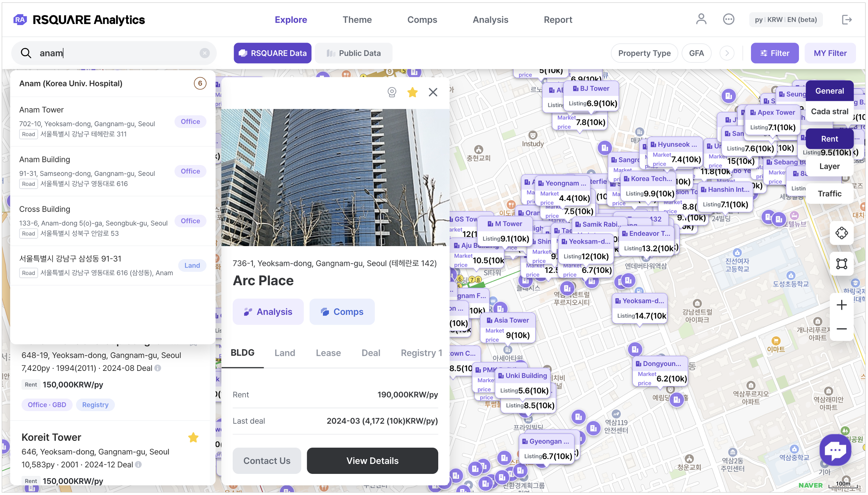This screenshot has height=495, width=868.
Task: Click the Contact Us button
Action: coord(267,461)
